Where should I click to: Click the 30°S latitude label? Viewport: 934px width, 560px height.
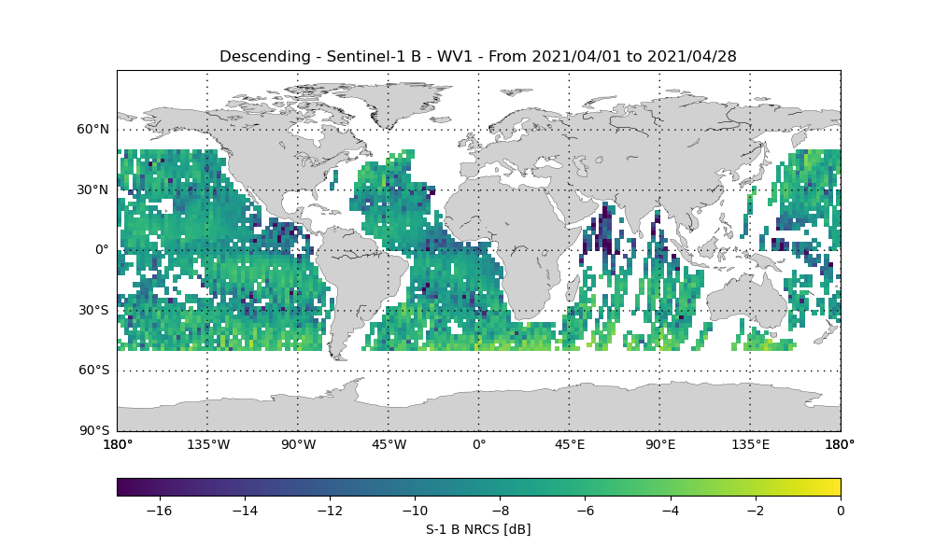pos(94,310)
